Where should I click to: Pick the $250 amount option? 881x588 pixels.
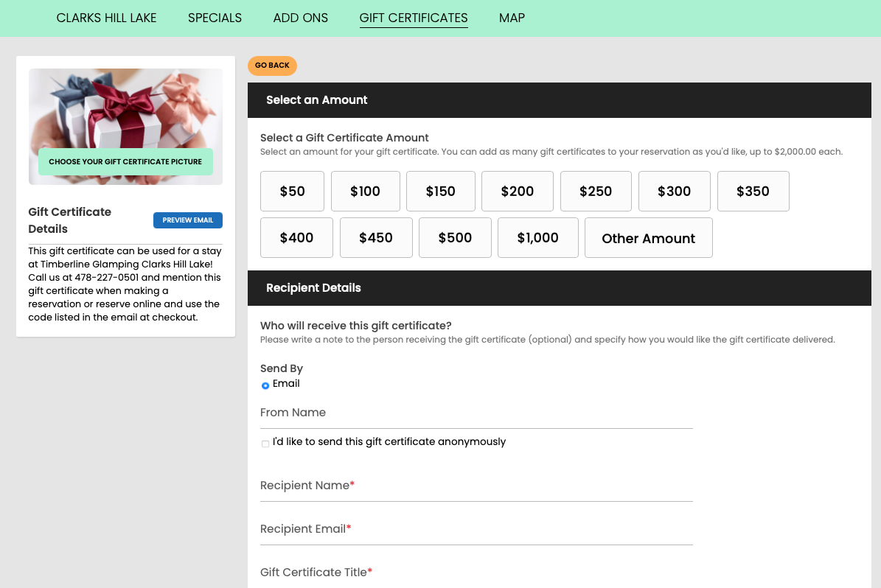coord(596,191)
